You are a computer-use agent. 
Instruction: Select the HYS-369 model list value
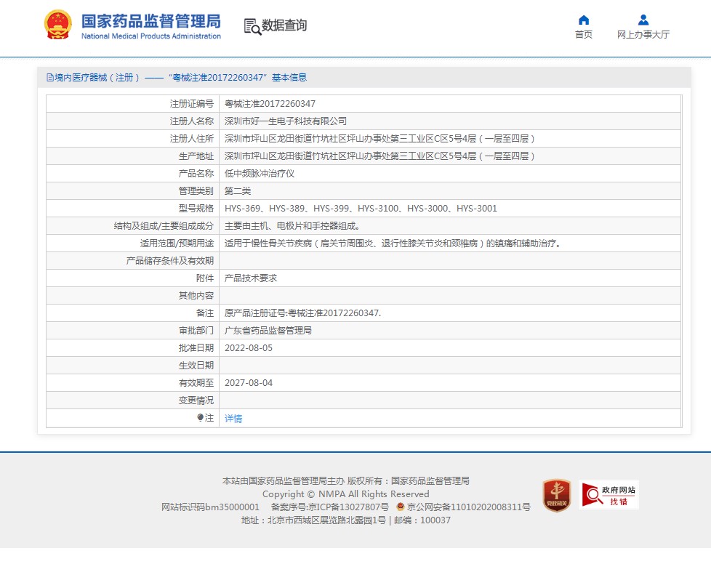tap(361, 209)
